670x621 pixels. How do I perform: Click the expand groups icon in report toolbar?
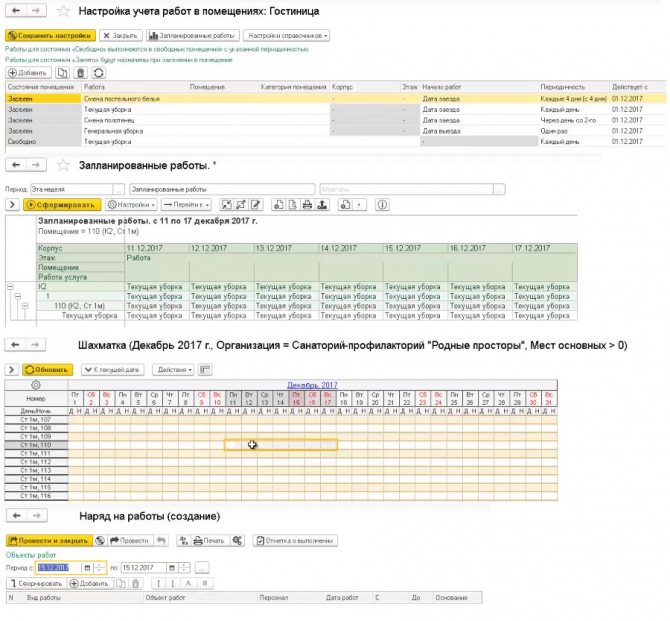[x=241, y=205]
